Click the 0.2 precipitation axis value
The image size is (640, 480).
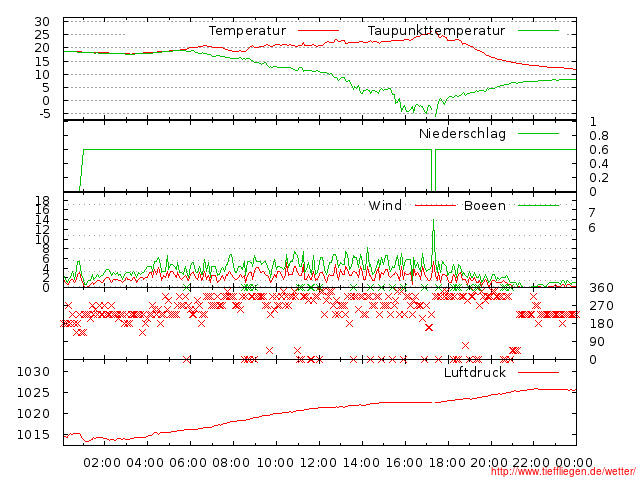click(598, 178)
